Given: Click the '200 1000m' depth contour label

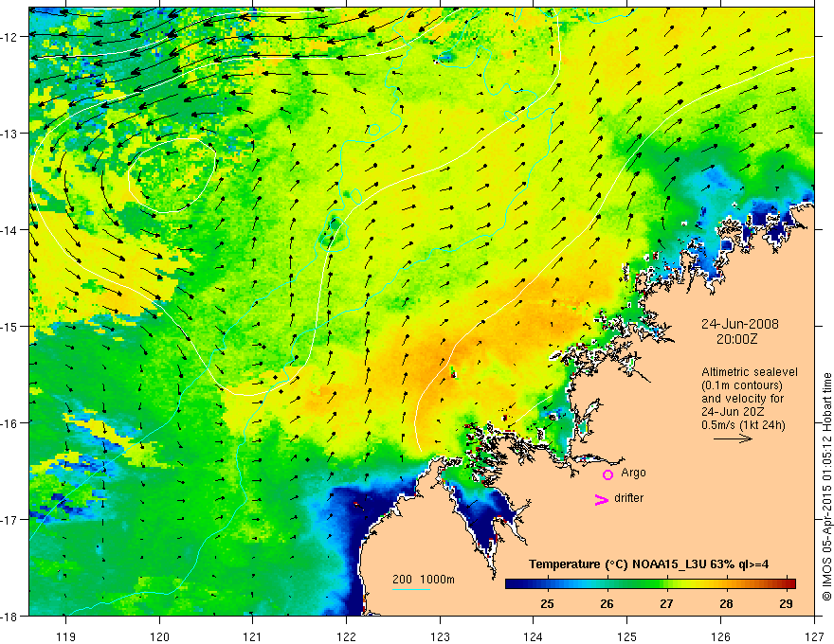Looking at the screenshot, I should pyautogui.click(x=424, y=580).
